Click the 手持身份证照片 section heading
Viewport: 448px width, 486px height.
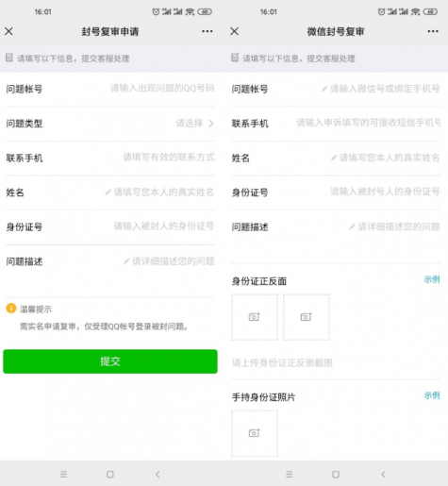pos(263,397)
